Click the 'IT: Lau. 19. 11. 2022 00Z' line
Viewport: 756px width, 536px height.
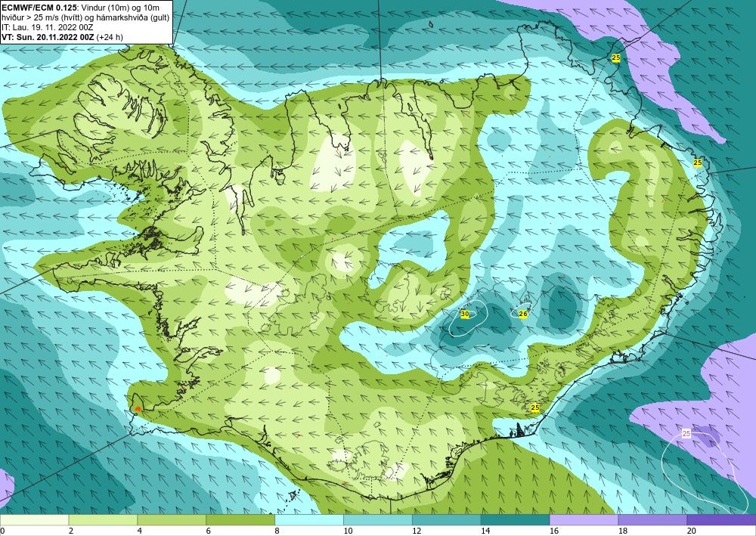point(47,27)
